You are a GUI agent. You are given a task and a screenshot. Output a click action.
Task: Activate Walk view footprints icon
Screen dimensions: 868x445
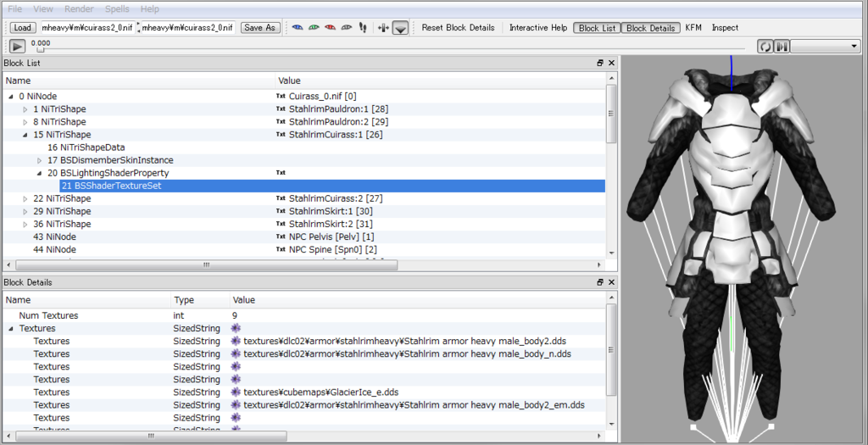363,28
